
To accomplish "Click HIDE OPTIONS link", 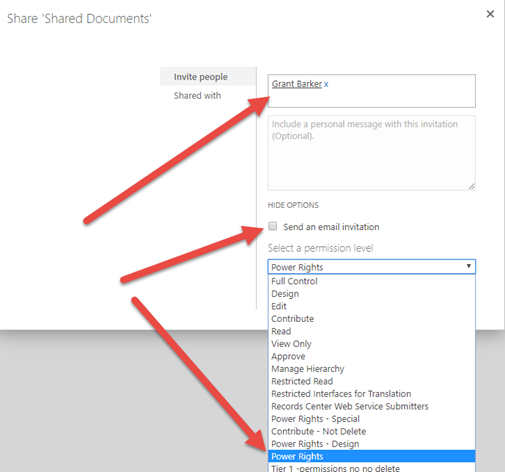I will (293, 205).
